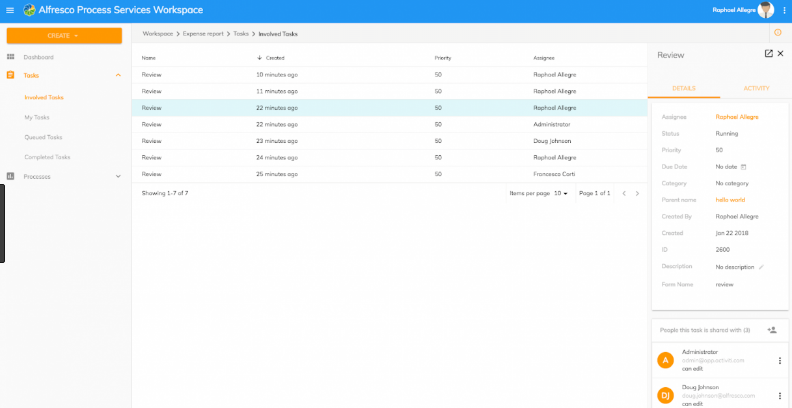Click the add person share icon
792x408 pixels.
coord(771,330)
